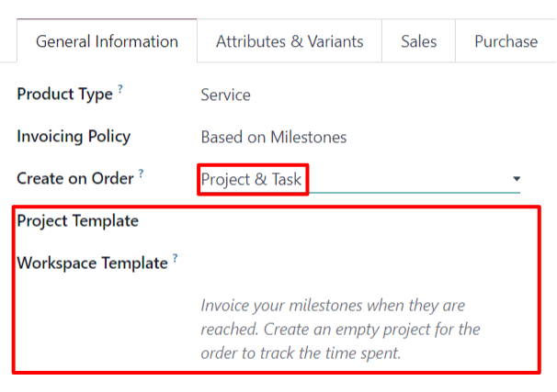Image resolution: width=557 pixels, height=392 pixels.
Task: Click the Workspace Template help question mark
Action: click(x=175, y=259)
